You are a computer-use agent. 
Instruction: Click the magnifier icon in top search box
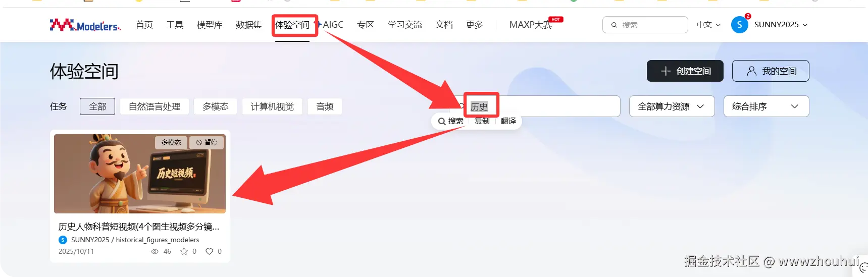point(614,25)
